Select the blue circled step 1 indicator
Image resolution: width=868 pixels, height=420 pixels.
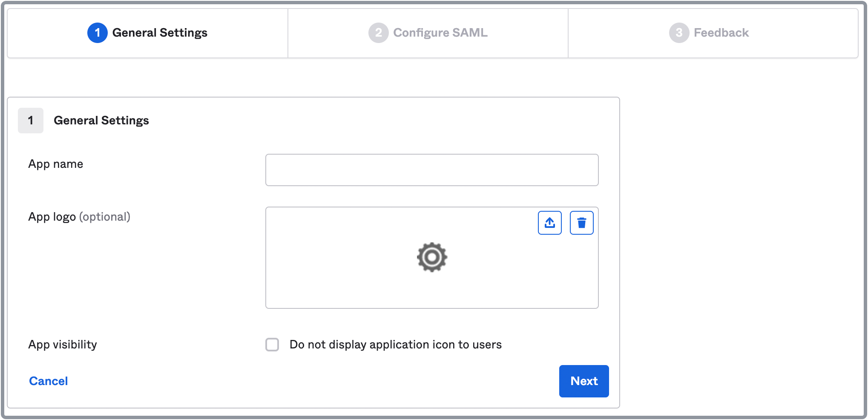coord(97,32)
